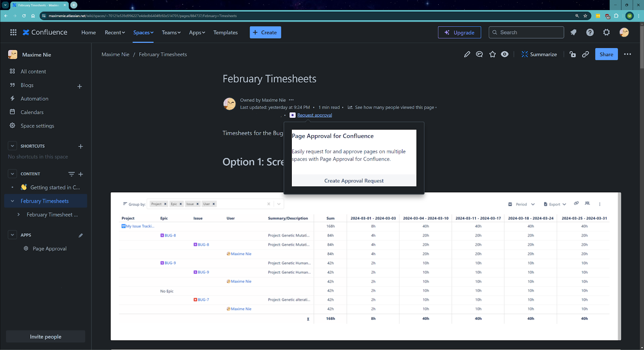The image size is (644, 350).
Task: Open settings gear in top bar
Action: click(606, 32)
